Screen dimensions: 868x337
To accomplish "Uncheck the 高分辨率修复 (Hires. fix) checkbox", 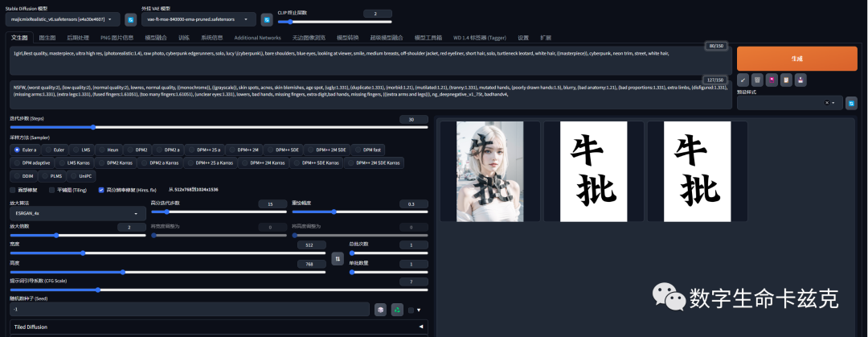I will 101,190.
